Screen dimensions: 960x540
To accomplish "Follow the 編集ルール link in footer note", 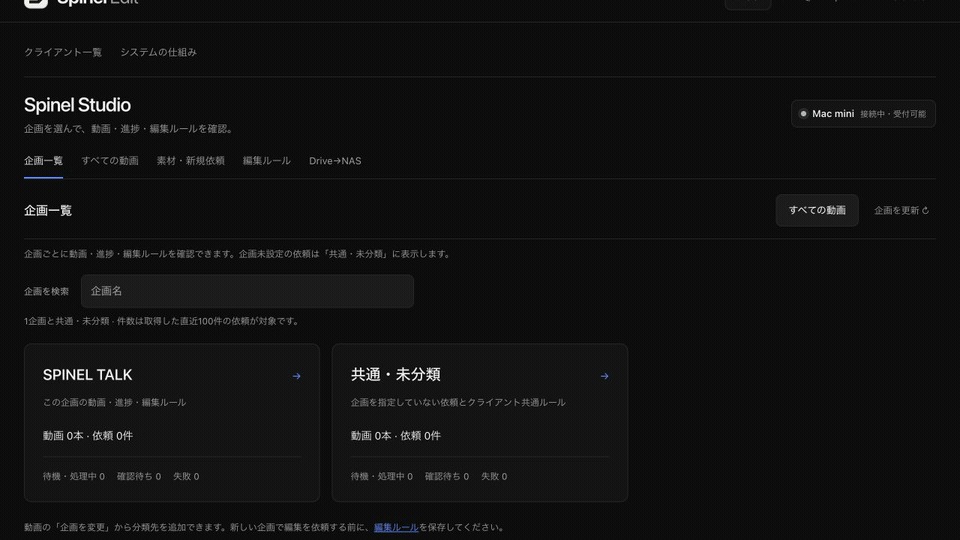I will point(396,527).
